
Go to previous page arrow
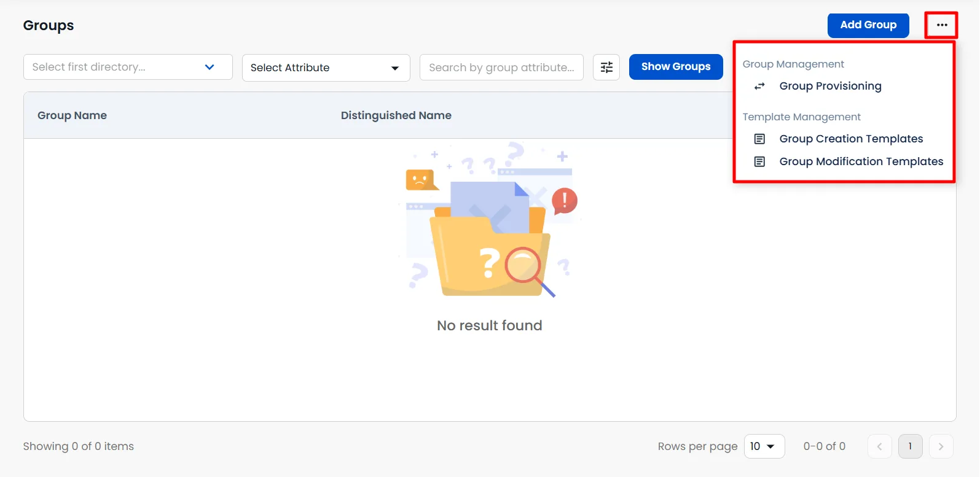[879, 446]
